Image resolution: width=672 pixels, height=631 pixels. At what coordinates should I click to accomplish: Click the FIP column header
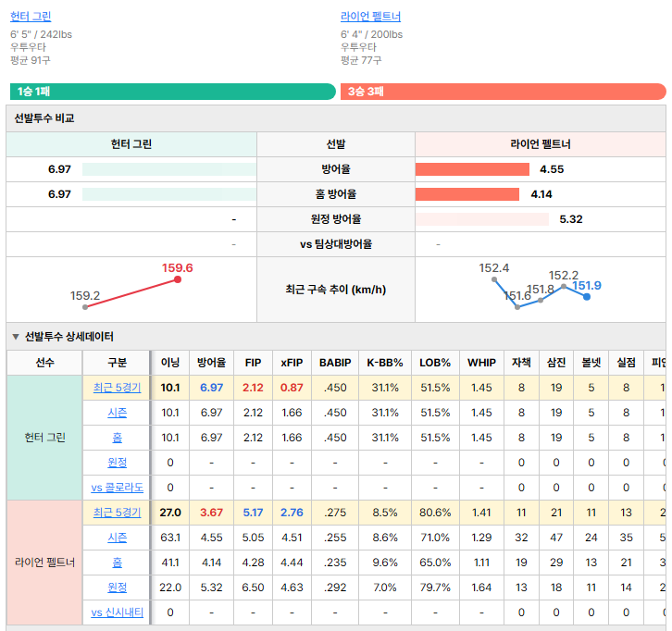pyautogui.click(x=253, y=363)
